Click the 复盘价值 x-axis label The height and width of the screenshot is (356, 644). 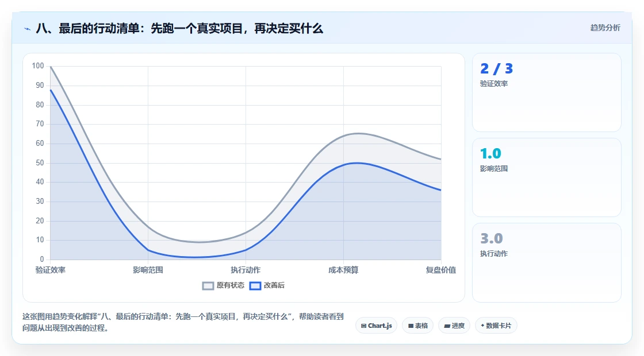[440, 270]
